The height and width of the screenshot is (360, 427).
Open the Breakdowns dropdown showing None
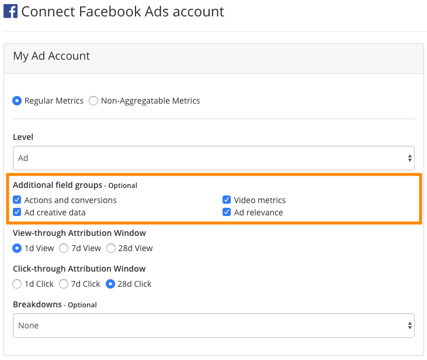pyautogui.click(x=214, y=325)
